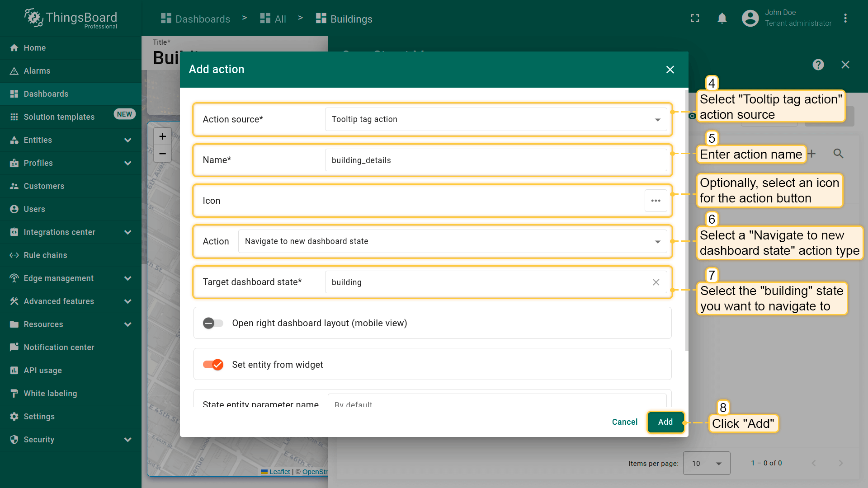
Task: Clear the target dashboard state field
Action: click(x=656, y=282)
